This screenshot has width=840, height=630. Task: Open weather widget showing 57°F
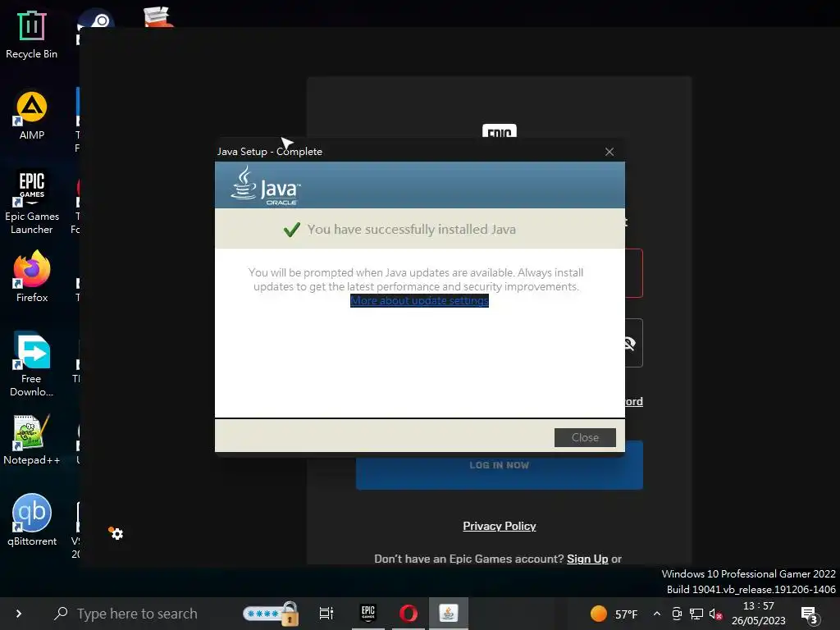point(614,614)
